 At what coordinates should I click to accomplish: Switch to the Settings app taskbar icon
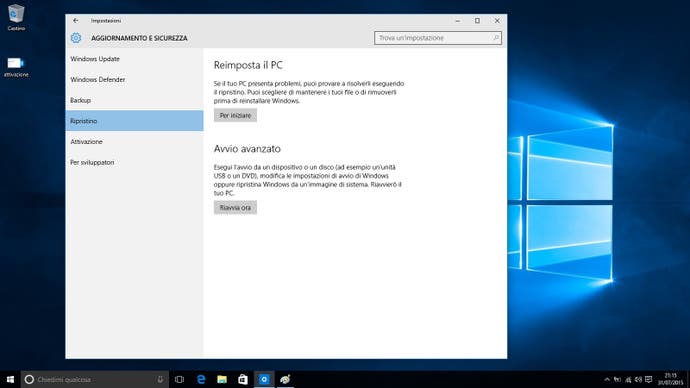click(x=264, y=379)
